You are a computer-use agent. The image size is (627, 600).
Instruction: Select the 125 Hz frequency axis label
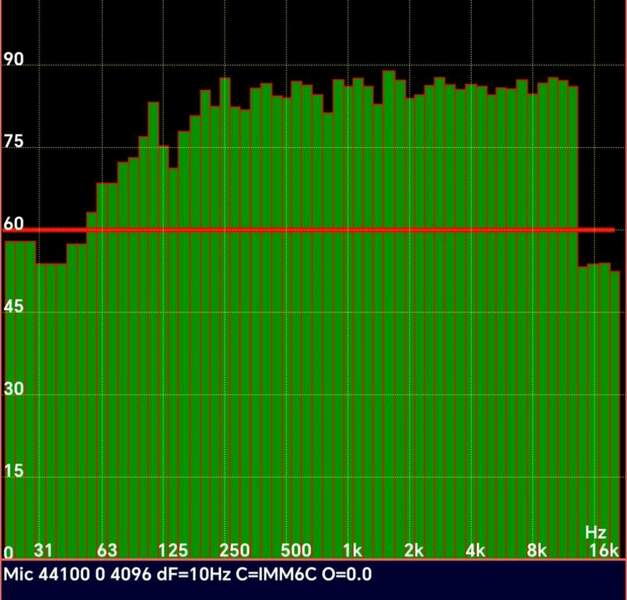173,551
